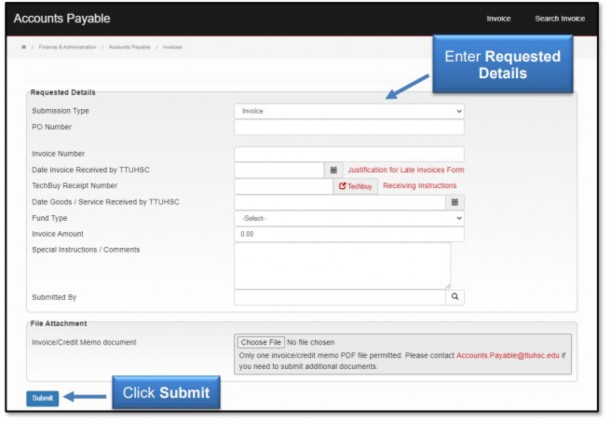Click the Invoice Amount field showing 0.00
Image resolution: width=611 pixels, height=423 pixels.
point(349,234)
